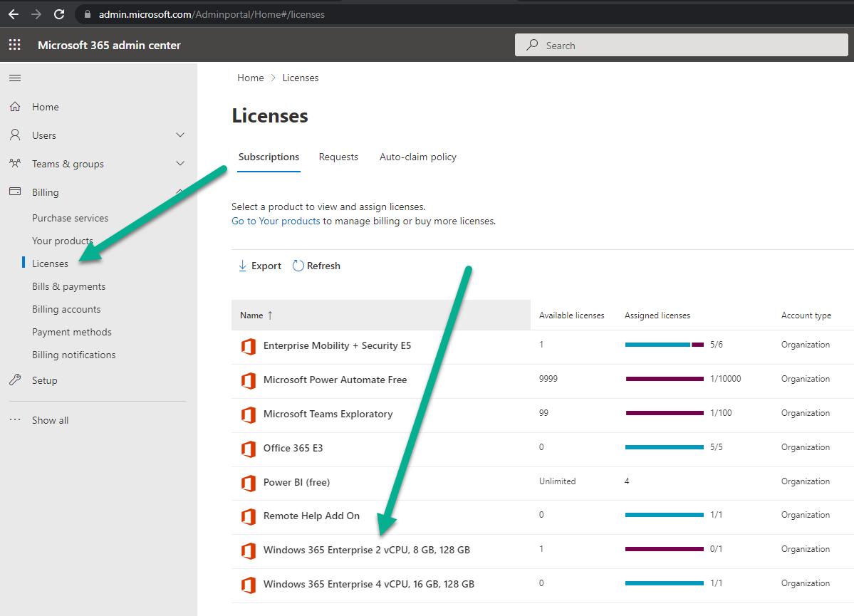Viewport: 854px width, 616px height.
Task: Open Billing accounts in sidebar
Action: [x=66, y=309]
